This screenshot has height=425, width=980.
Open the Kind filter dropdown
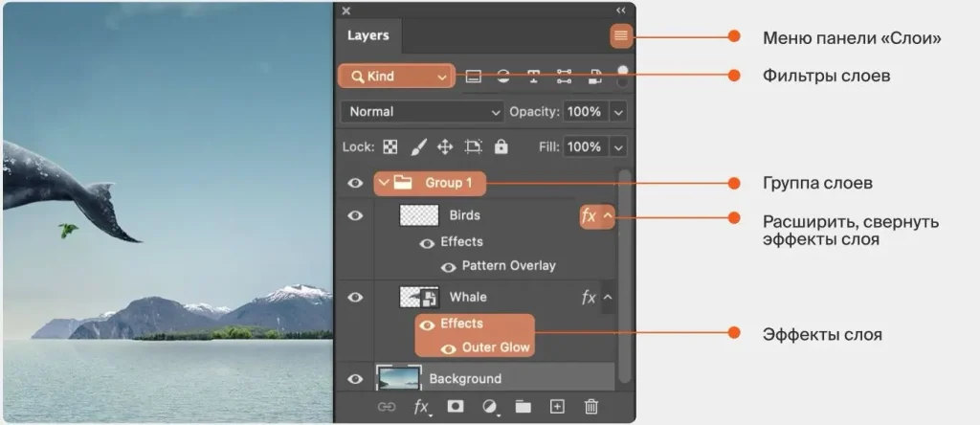click(x=395, y=77)
